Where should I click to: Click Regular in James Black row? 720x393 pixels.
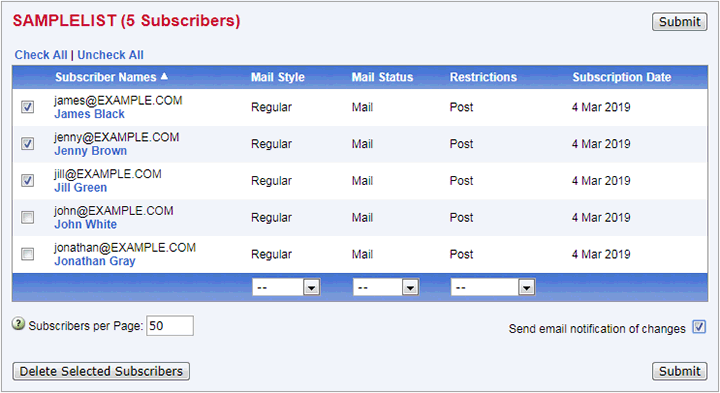click(271, 107)
